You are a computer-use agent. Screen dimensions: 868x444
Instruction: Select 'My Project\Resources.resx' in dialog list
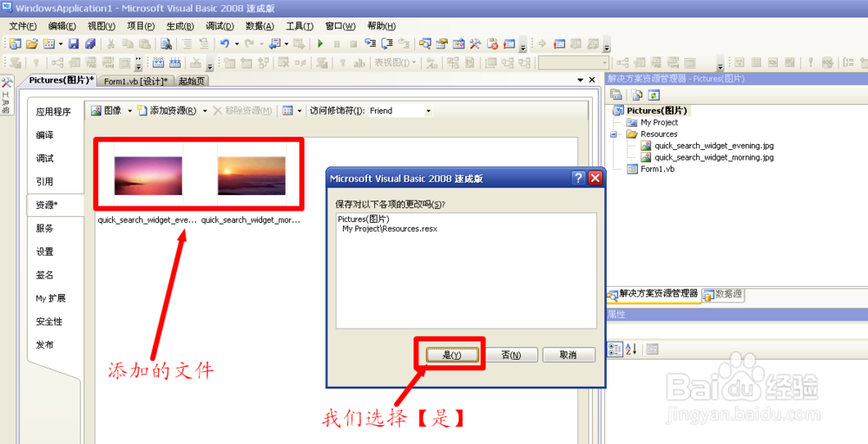[x=390, y=228]
